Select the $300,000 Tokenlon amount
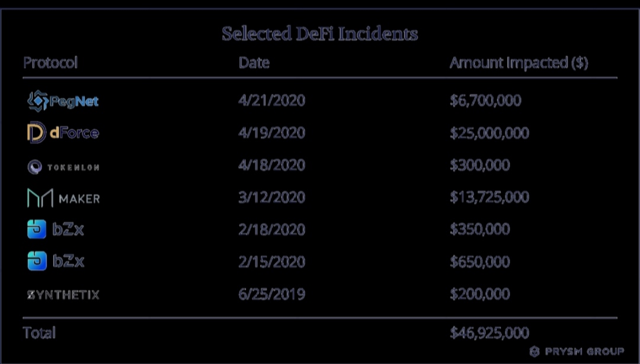The height and width of the screenshot is (364, 640). click(479, 165)
